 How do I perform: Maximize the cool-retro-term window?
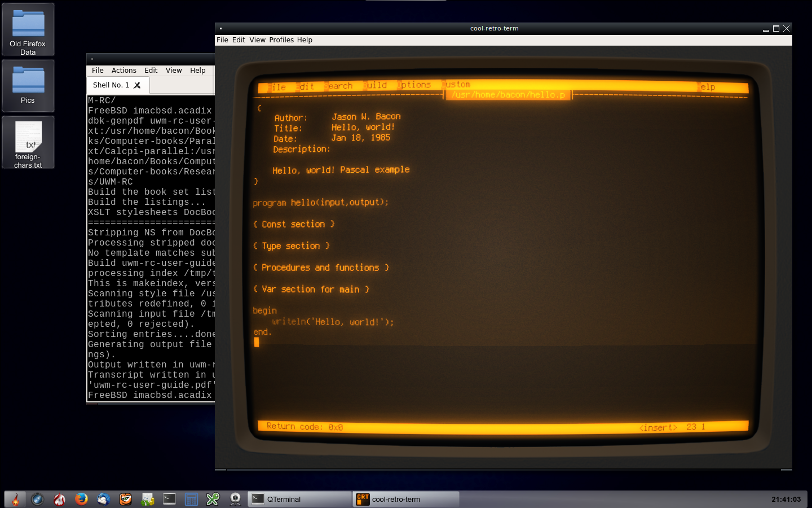pyautogui.click(x=776, y=28)
